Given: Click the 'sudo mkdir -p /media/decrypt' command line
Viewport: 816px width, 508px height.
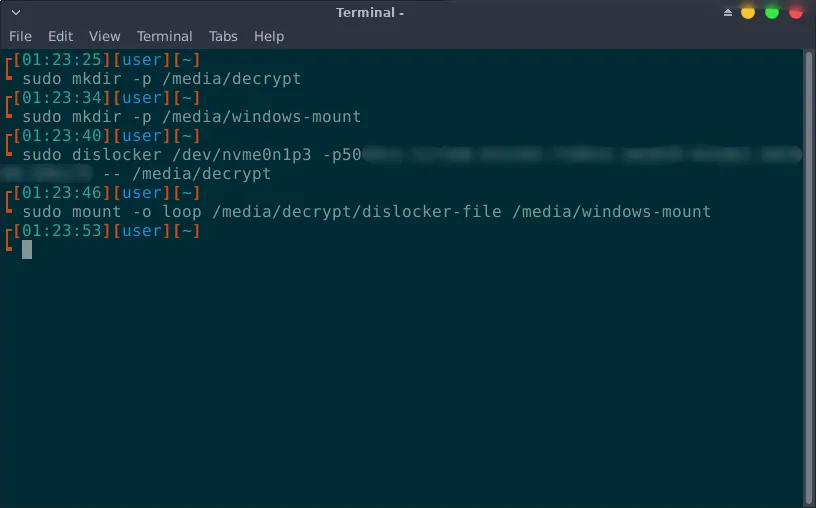Looking at the screenshot, I should click(161, 79).
